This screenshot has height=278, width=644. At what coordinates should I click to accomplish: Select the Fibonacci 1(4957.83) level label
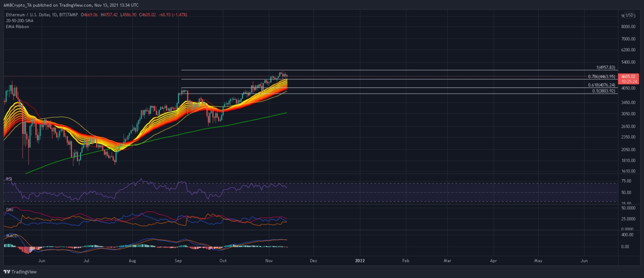605,68
